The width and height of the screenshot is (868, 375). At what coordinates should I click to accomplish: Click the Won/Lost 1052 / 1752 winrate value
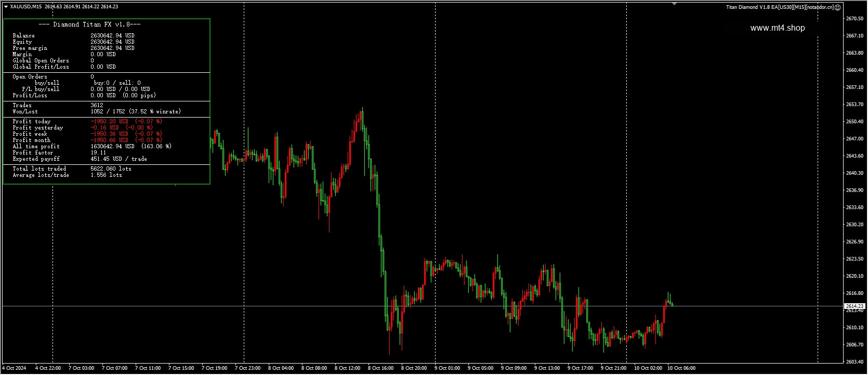pos(136,112)
